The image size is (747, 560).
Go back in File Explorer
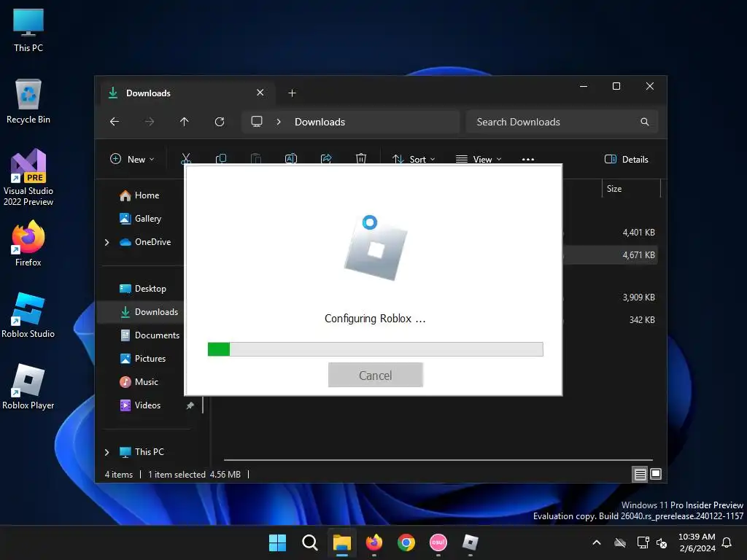point(115,122)
